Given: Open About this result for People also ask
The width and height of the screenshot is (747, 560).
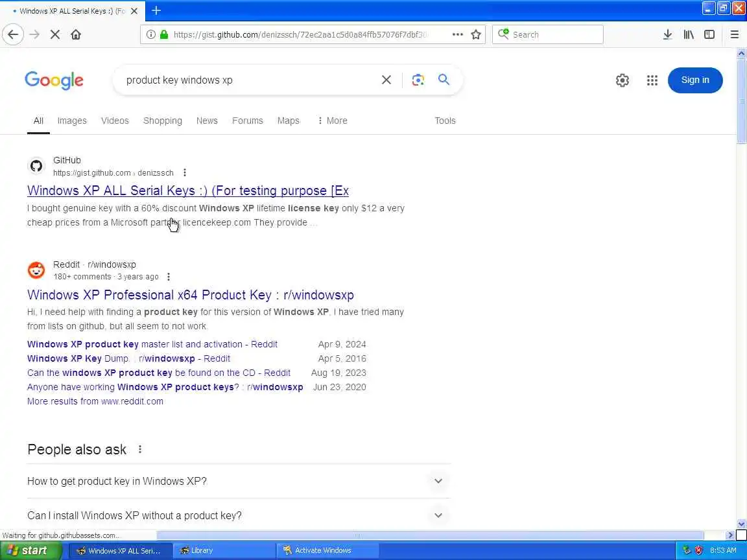Looking at the screenshot, I should [139, 449].
